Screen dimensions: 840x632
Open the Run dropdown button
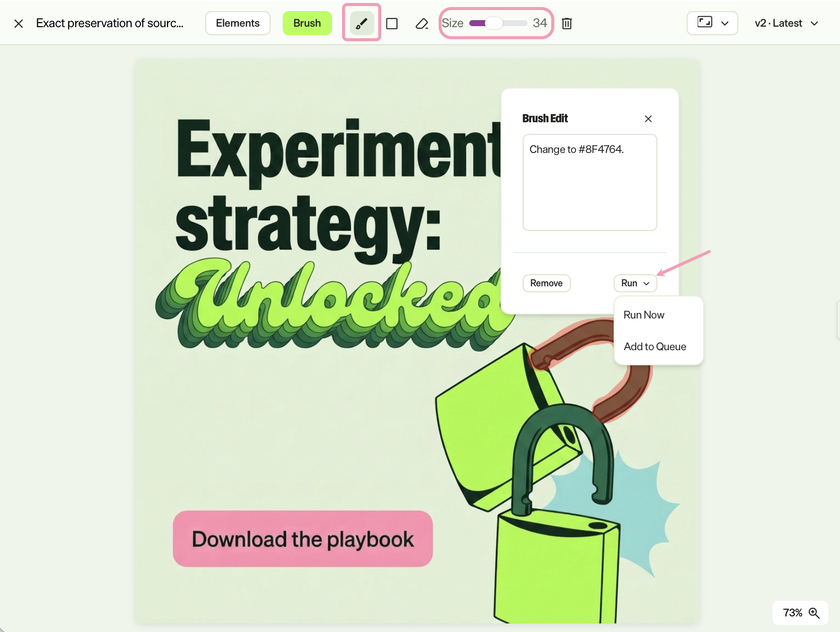pos(635,283)
